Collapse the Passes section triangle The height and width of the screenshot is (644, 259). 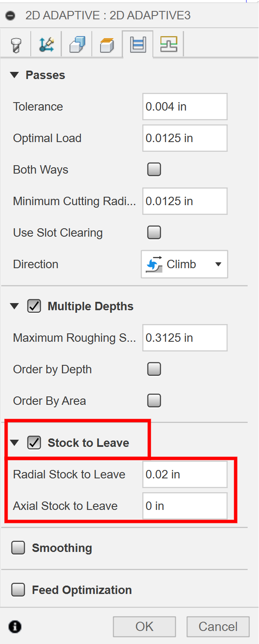click(15, 75)
